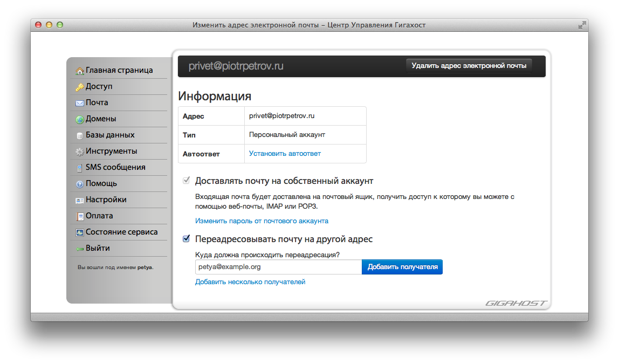Image resolution: width=619 pixels, height=364 pixels.
Task: Click the Информация heading
Action: pos(215,96)
